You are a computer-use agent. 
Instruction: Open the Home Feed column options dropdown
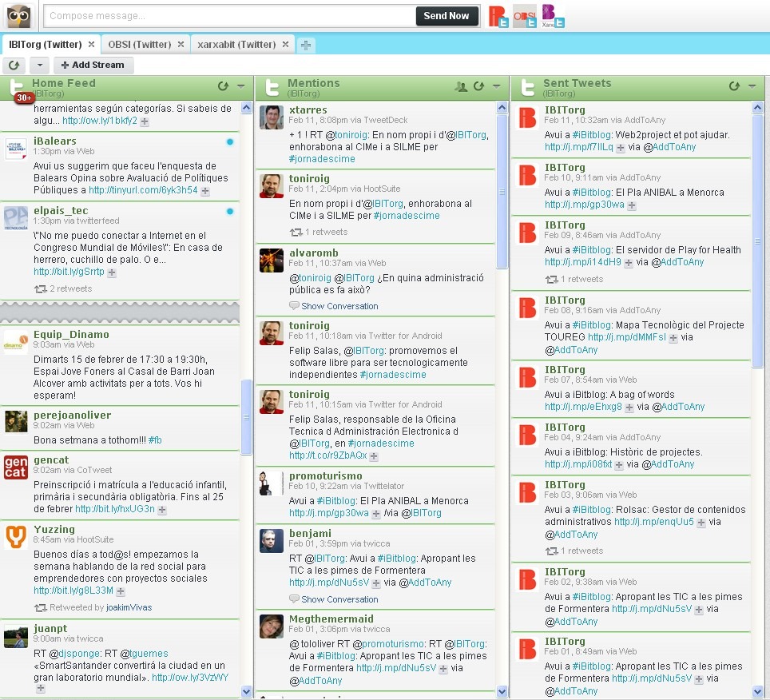point(241,86)
